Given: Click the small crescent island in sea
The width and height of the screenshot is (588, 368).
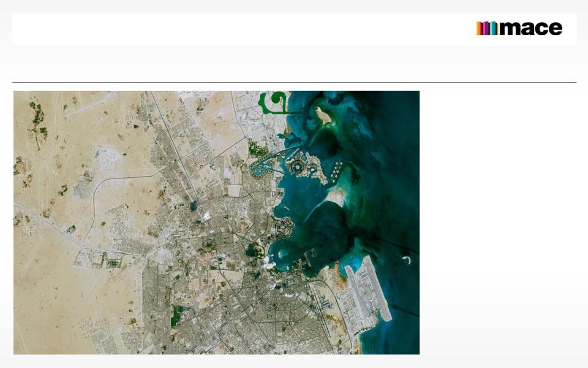Looking at the screenshot, I should (407, 259).
